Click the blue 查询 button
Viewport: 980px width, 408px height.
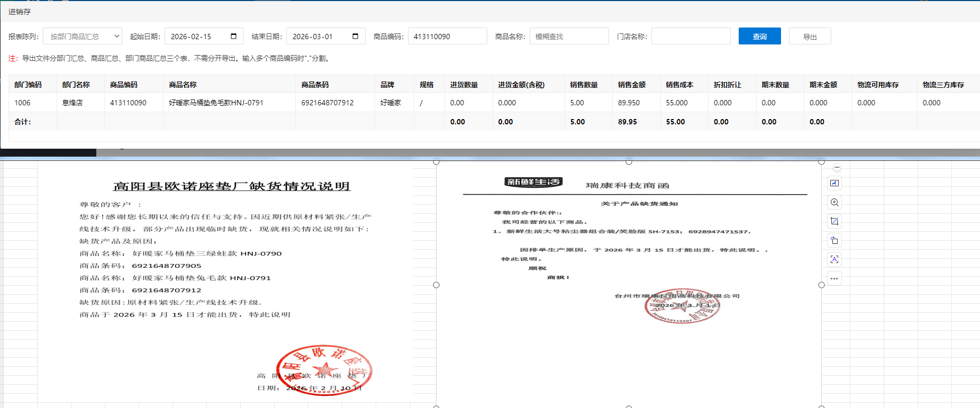point(759,37)
